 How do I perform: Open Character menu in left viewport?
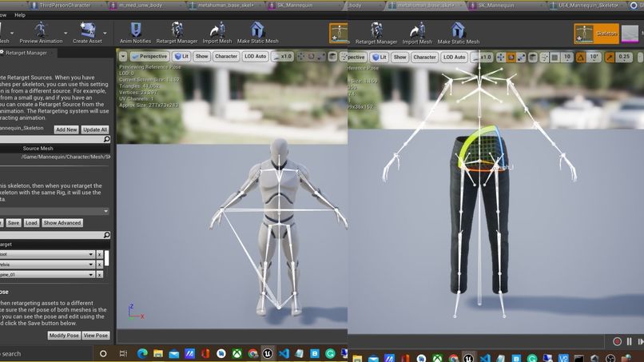pos(226,56)
